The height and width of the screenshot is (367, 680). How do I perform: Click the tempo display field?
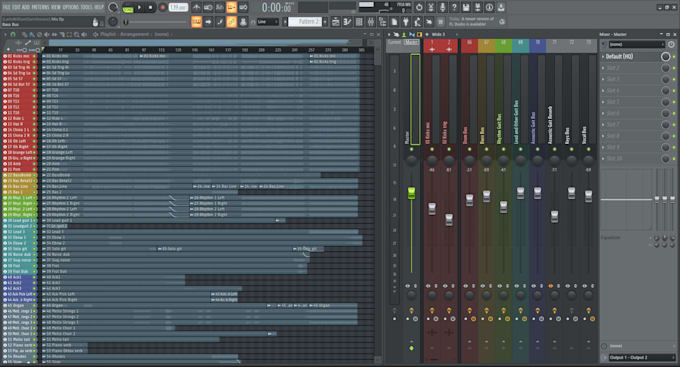(x=178, y=7)
